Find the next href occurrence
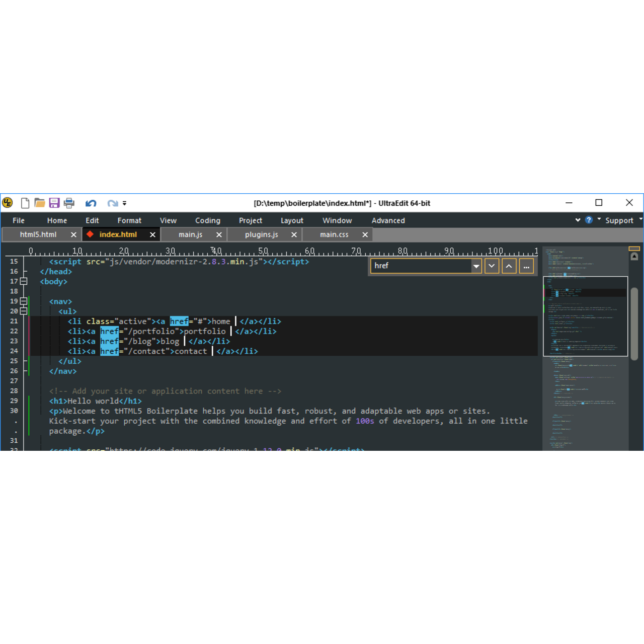This screenshot has height=644, width=644. click(492, 266)
